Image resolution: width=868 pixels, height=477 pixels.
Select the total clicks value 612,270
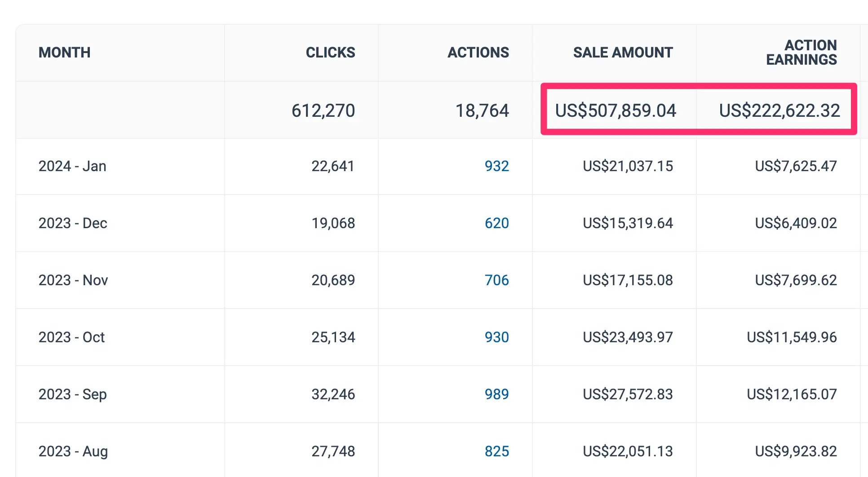pyautogui.click(x=323, y=110)
